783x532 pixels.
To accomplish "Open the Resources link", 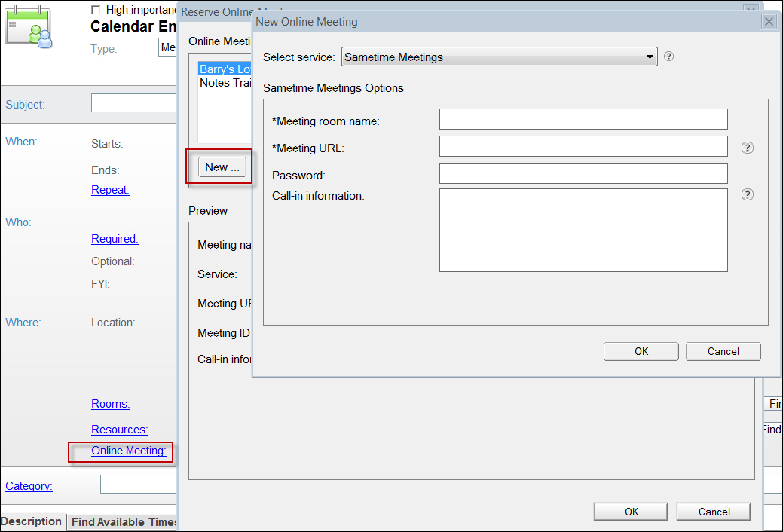I will (120, 430).
